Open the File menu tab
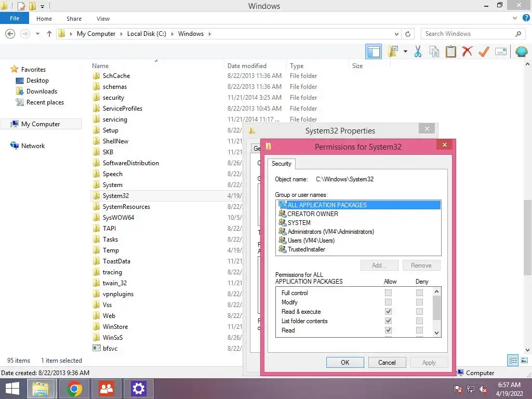532x399 pixels. click(15, 18)
